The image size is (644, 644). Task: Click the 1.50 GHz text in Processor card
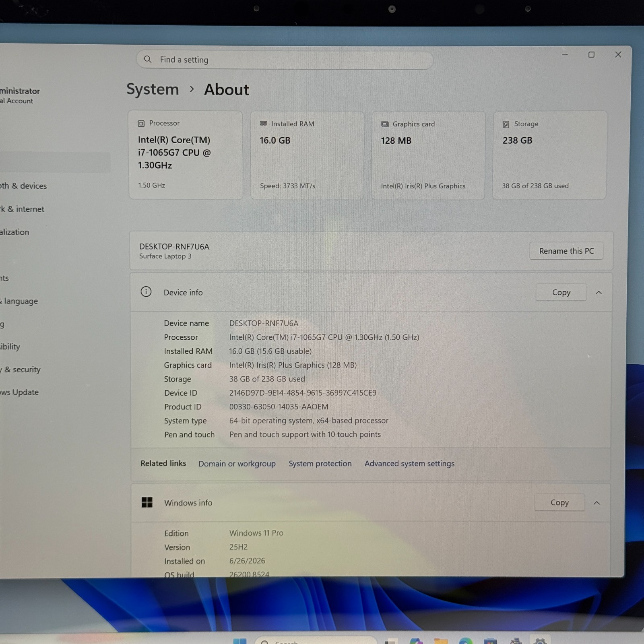pos(151,185)
